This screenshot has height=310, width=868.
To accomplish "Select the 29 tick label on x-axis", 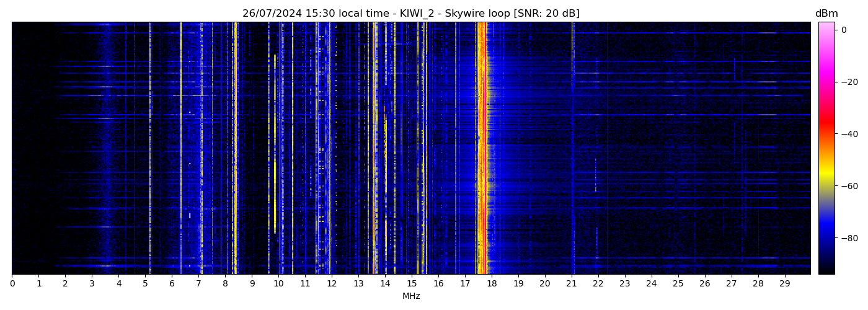I will 784,284.
